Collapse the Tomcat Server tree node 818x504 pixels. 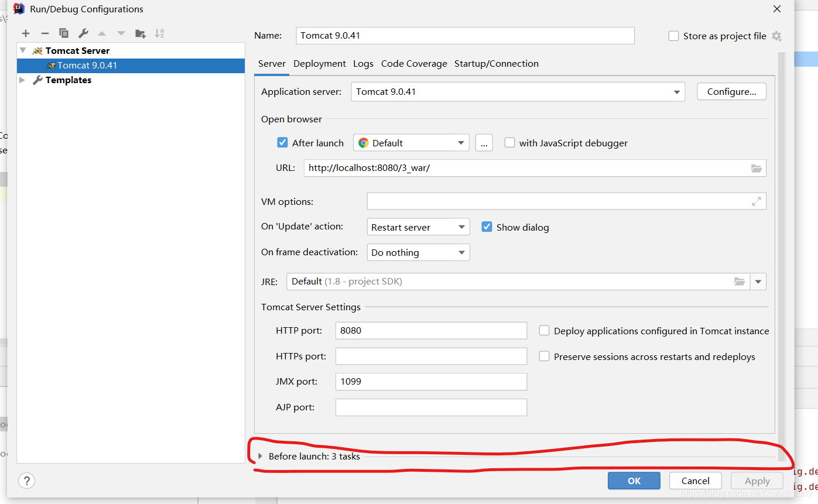click(23, 51)
